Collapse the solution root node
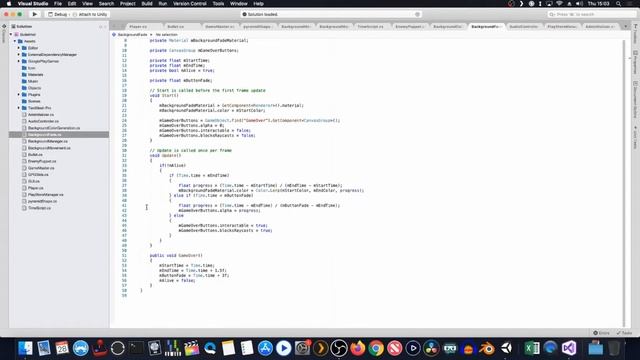 click(x=11, y=35)
